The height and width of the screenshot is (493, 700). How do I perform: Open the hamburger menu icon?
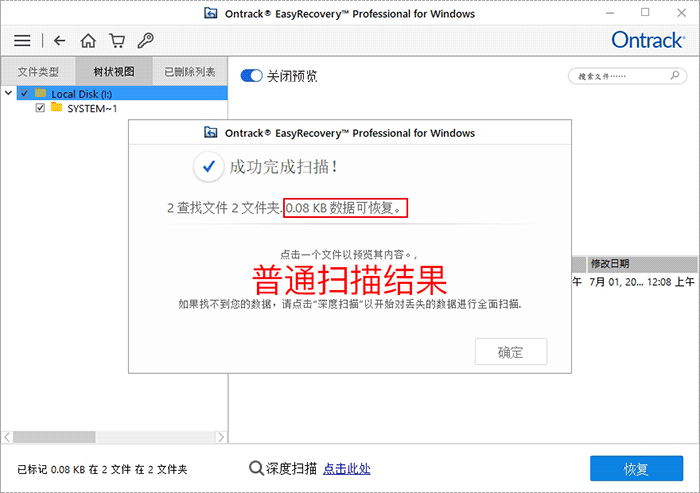(22, 41)
